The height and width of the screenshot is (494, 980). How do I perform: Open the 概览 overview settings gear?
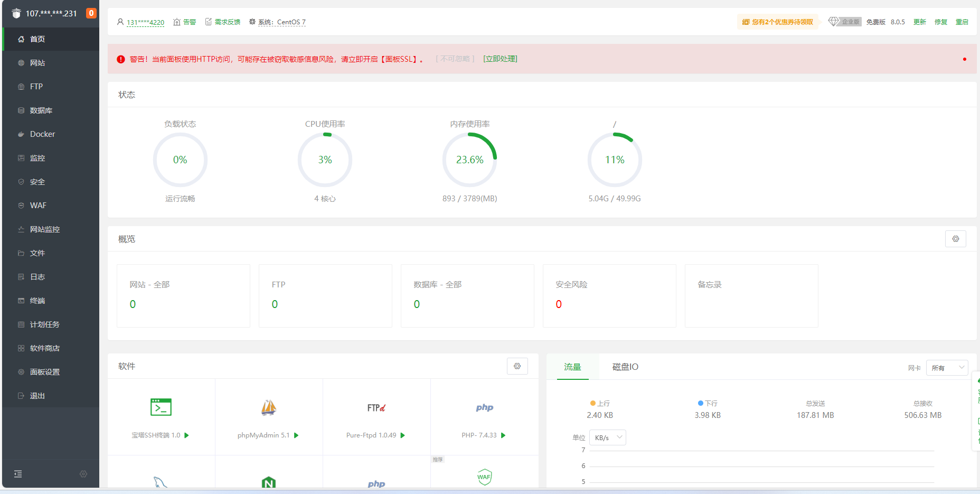956,239
